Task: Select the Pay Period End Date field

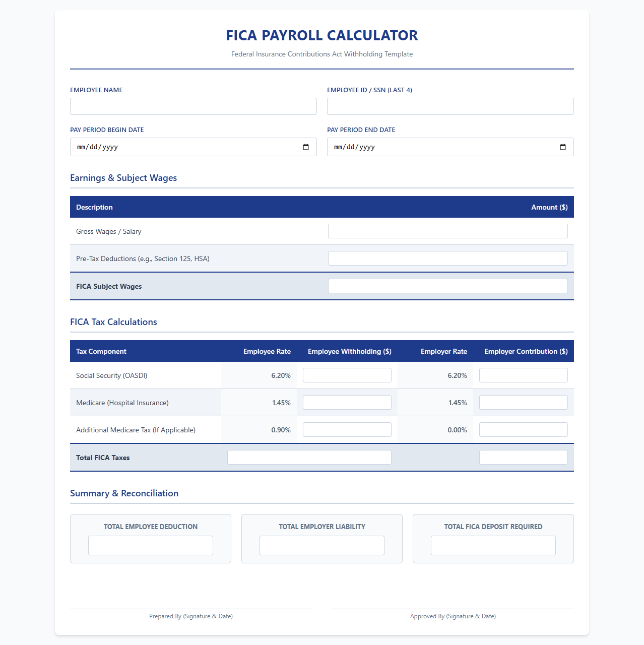Action: [450, 147]
